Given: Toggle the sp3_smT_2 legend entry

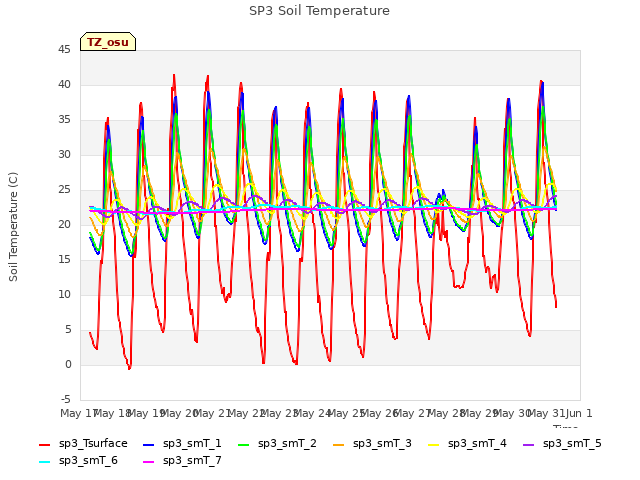Looking at the screenshot, I should point(277,443).
